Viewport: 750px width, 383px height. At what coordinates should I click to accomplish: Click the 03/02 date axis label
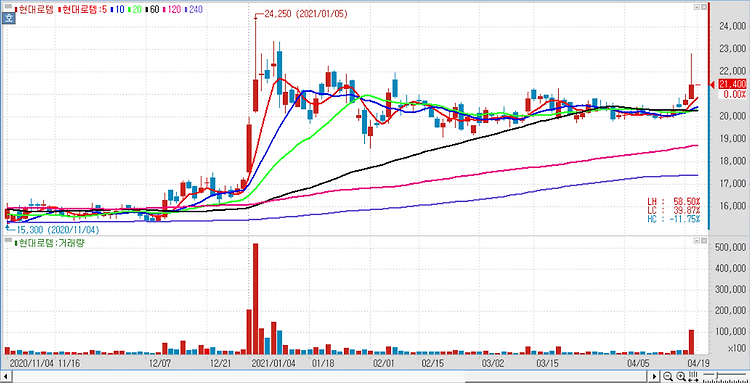tap(493, 363)
